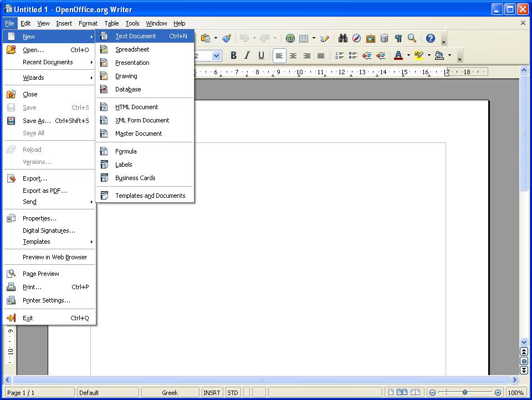Create a new Text Document
The height and width of the screenshot is (400, 532).
tap(145, 37)
